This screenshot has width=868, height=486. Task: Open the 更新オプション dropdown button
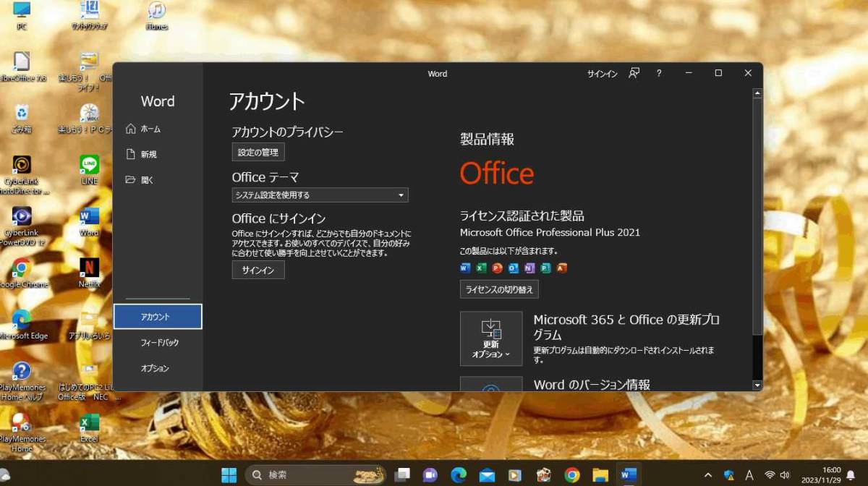pos(491,338)
